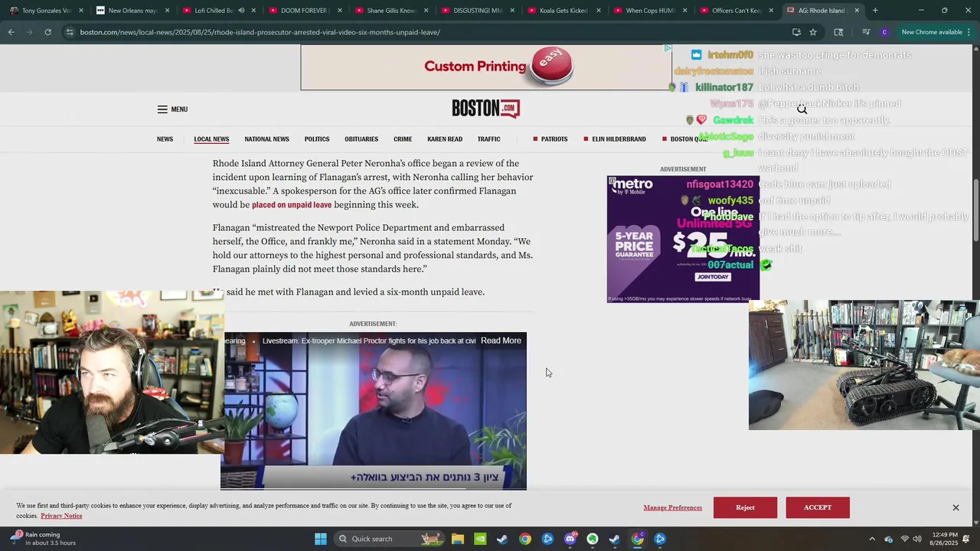Dismiss the cookie banner with X
This screenshot has width=980, height=551.
[955, 507]
